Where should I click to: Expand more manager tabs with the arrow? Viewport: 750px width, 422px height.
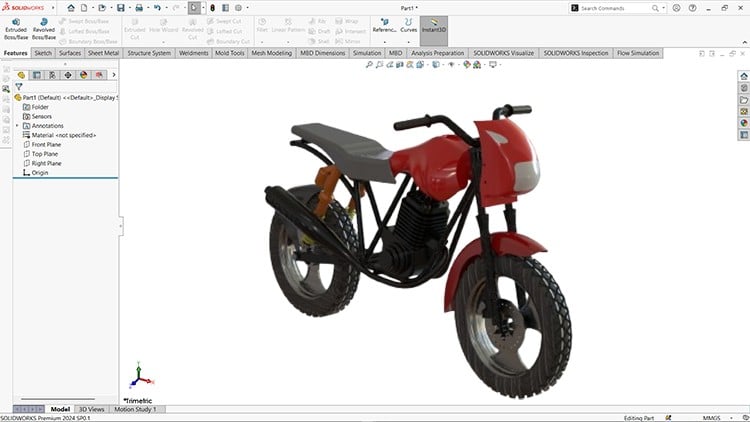113,74
